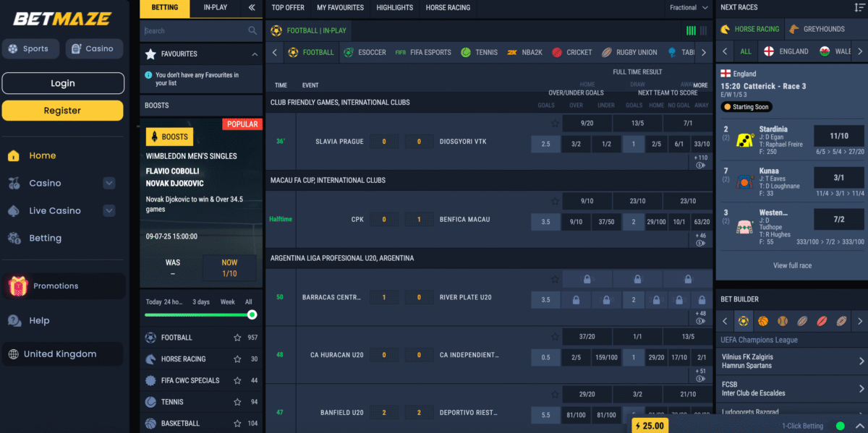Open the MY FAVOURITES tab
Screen dimensions: 868x433
click(x=340, y=8)
